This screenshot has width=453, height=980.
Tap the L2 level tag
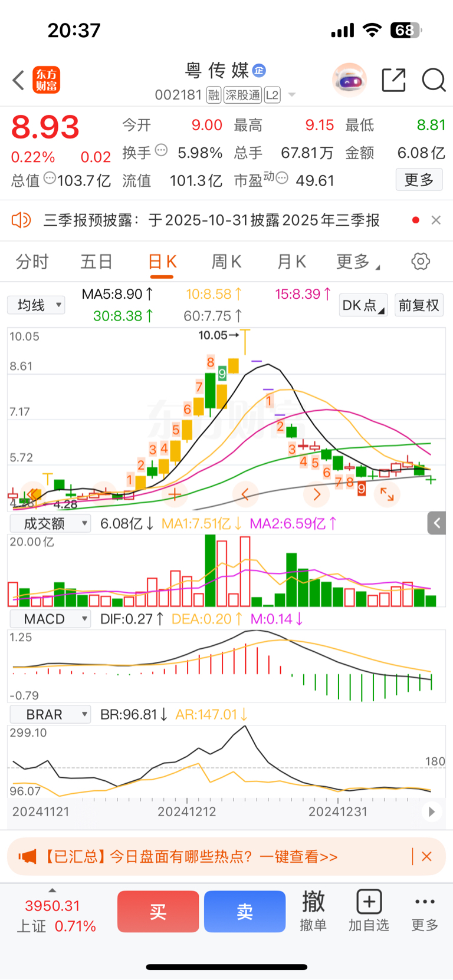[272, 95]
